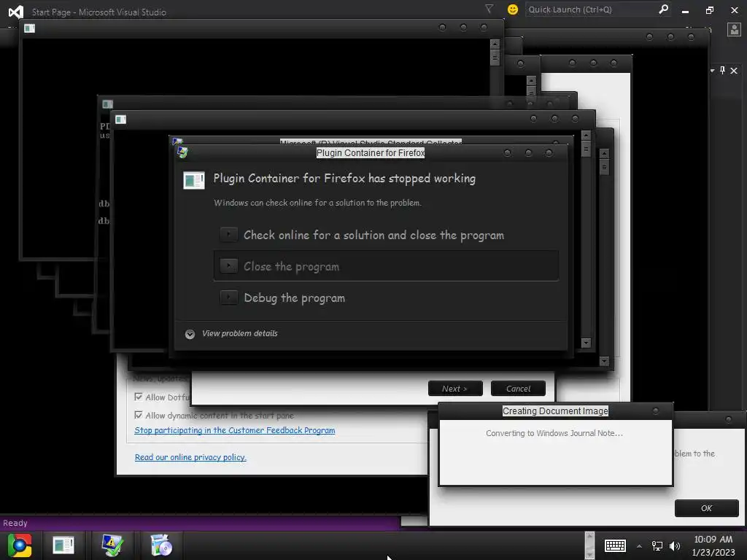Click Chrome icon in the taskbar
747x560 pixels.
(x=20, y=545)
